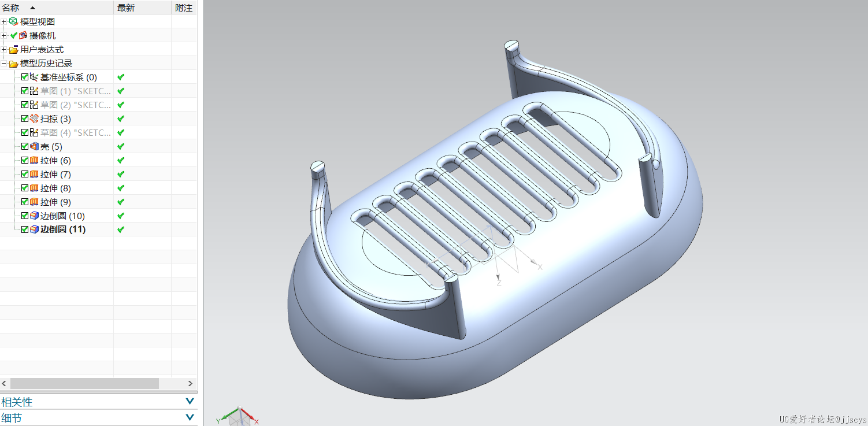The width and height of the screenshot is (868, 426).
Task: Select the 模型历史记录 tree row
Action: (x=98, y=63)
